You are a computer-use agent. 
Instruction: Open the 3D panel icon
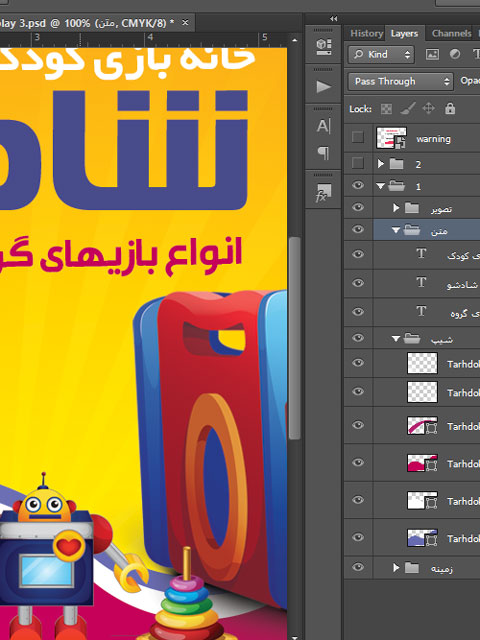tap(323, 46)
